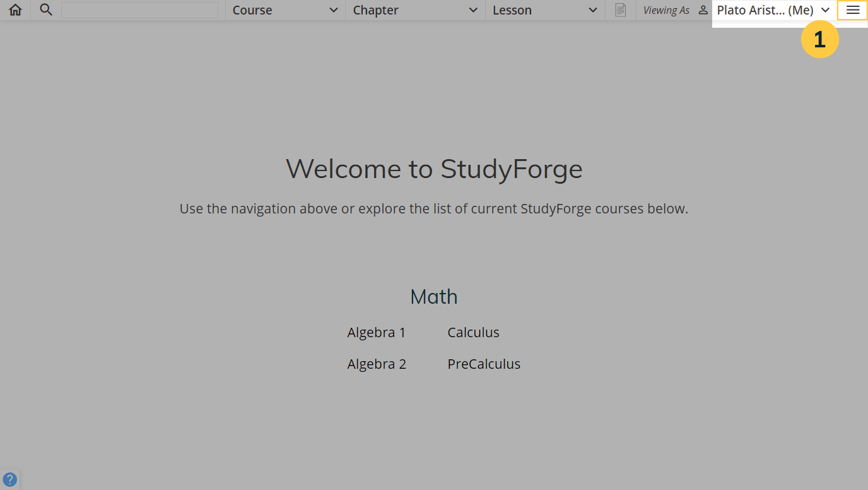Click the Math subject heading
The image size is (868, 490).
(x=434, y=296)
